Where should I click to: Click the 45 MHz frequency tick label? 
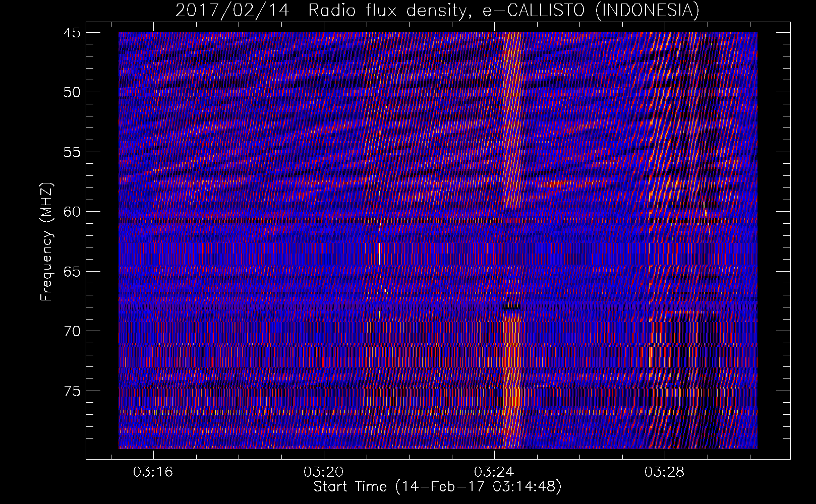(x=72, y=33)
